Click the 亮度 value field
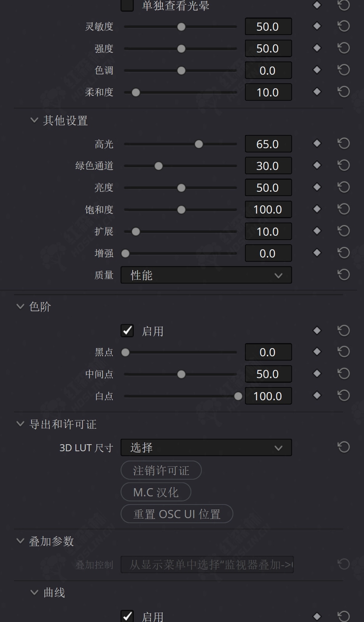This screenshot has width=364, height=622. coord(268,187)
